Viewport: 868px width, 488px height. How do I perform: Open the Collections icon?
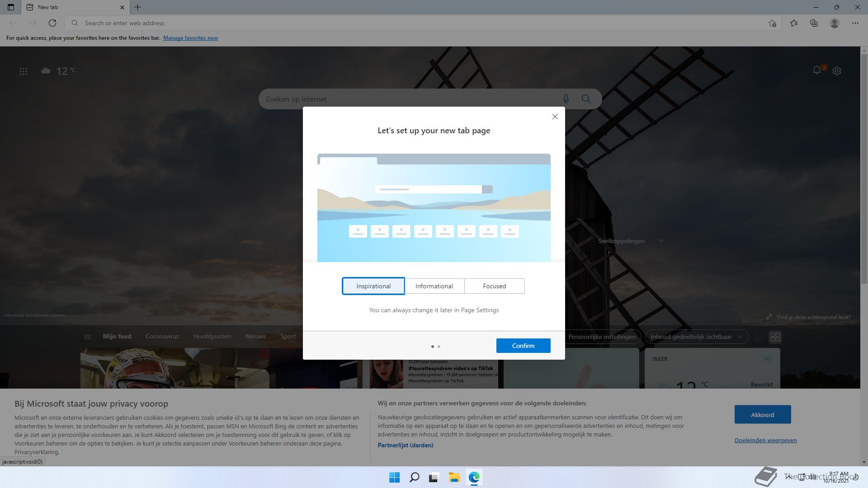pyautogui.click(x=814, y=23)
